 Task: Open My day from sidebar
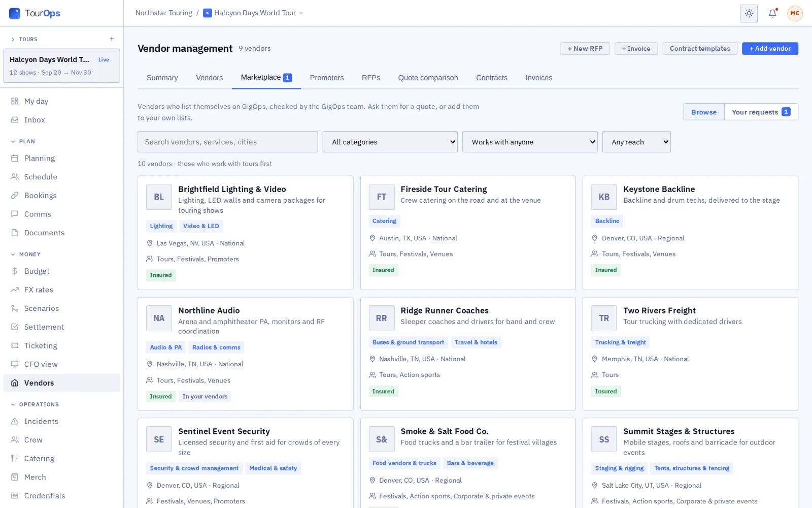point(62,101)
